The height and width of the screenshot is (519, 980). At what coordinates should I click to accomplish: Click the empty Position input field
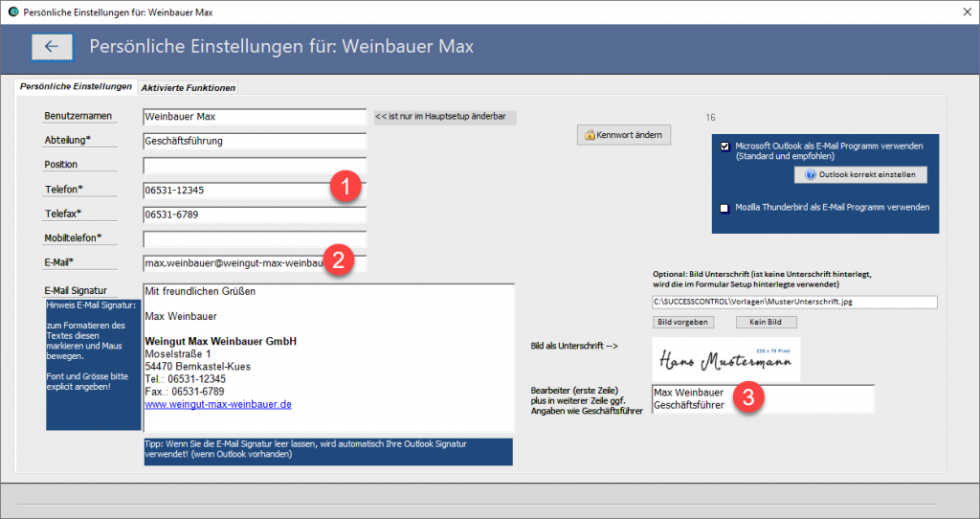point(254,165)
